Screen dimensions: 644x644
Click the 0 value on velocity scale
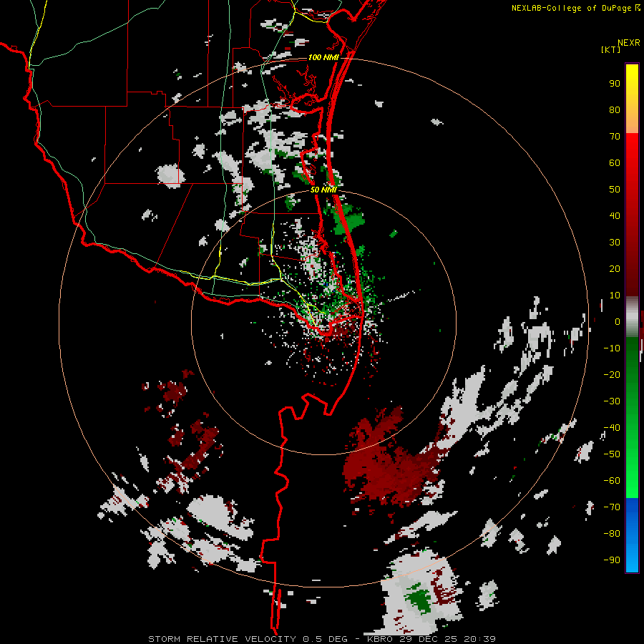[618, 322]
